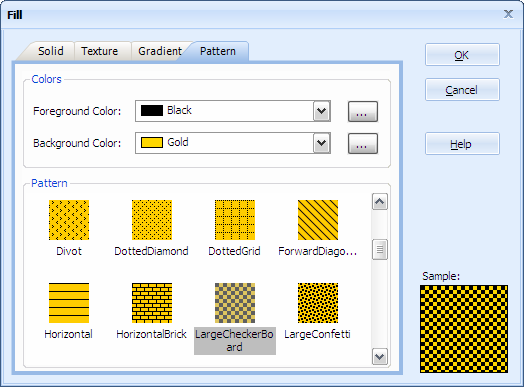Viewport: 525px width, 388px height.
Task: Expand the Background Color dropdown arrow
Action: click(321, 143)
